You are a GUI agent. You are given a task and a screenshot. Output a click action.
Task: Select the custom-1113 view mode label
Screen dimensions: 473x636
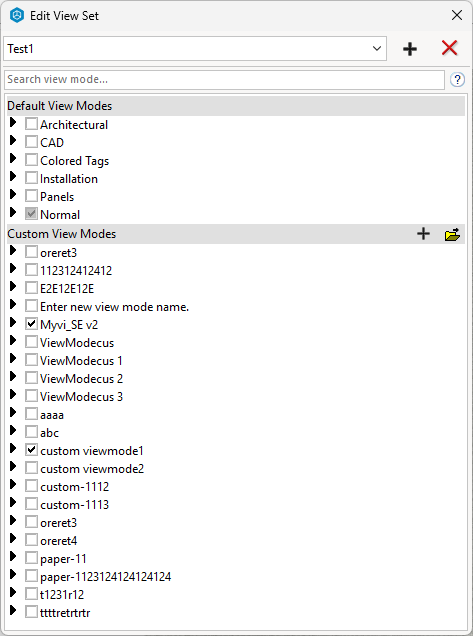pyautogui.click(x=75, y=505)
